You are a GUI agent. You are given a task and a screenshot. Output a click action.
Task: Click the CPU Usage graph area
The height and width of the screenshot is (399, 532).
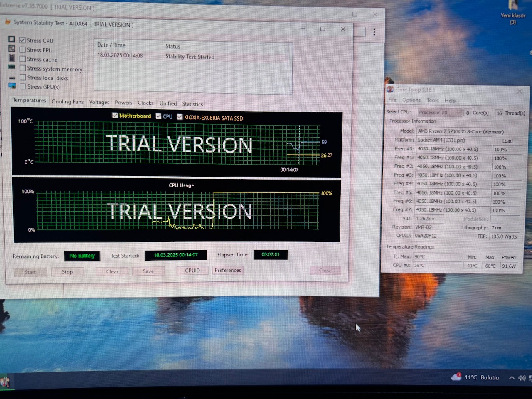coord(177,211)
